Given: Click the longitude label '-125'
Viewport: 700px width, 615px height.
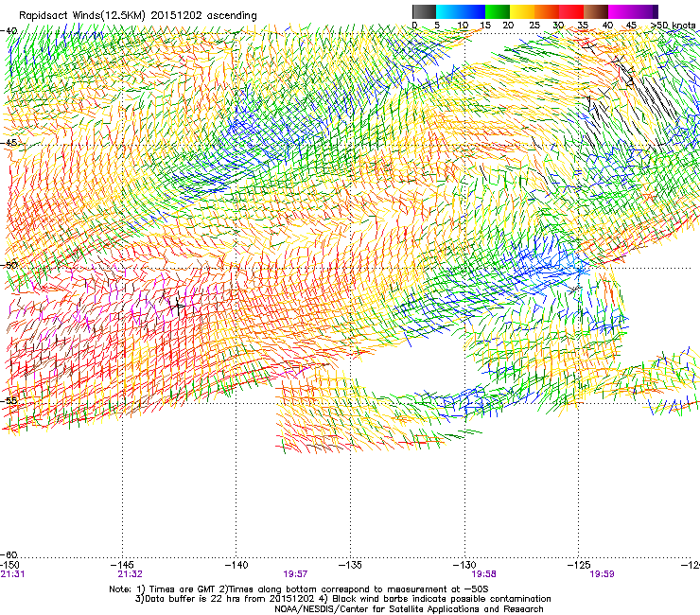Looking at the screenshot, I should (579, 565).
